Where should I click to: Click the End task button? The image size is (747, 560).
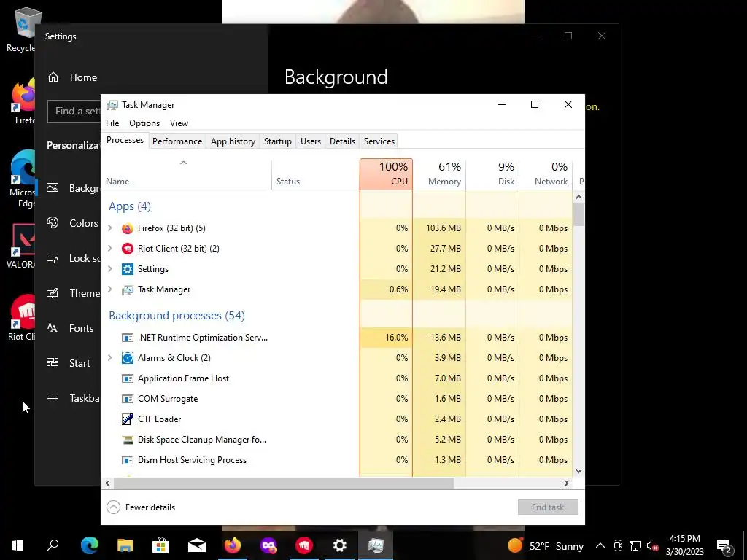pyautogui.click(x=548, y=507)
